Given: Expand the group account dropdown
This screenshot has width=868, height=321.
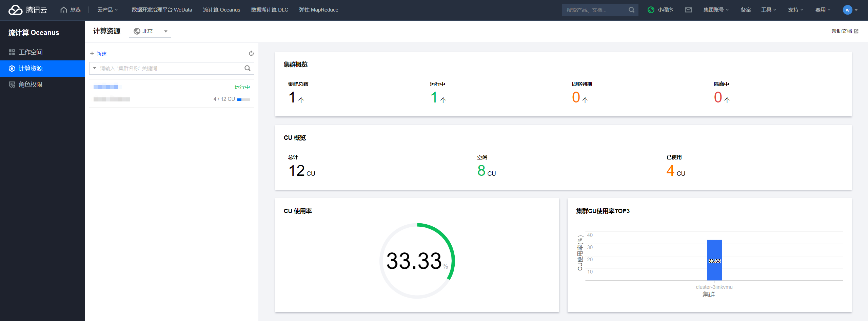Looking at the screenshot, I should click(716, 10).
